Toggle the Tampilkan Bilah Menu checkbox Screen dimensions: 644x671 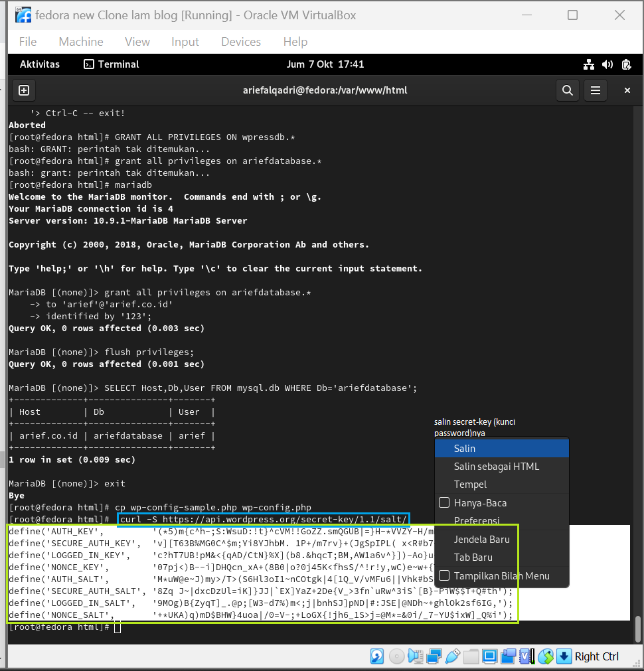click(444, 575)
